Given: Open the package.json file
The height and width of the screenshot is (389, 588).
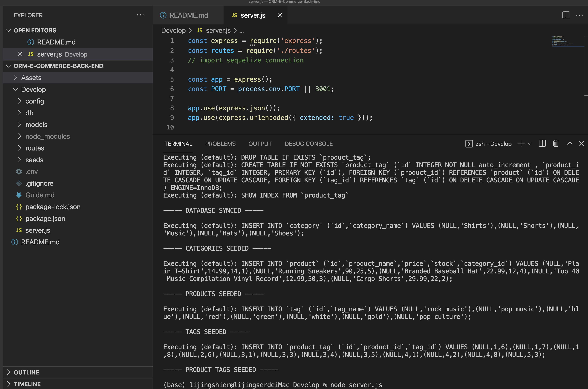Looking at the screenshot, I should click(45, 218).
